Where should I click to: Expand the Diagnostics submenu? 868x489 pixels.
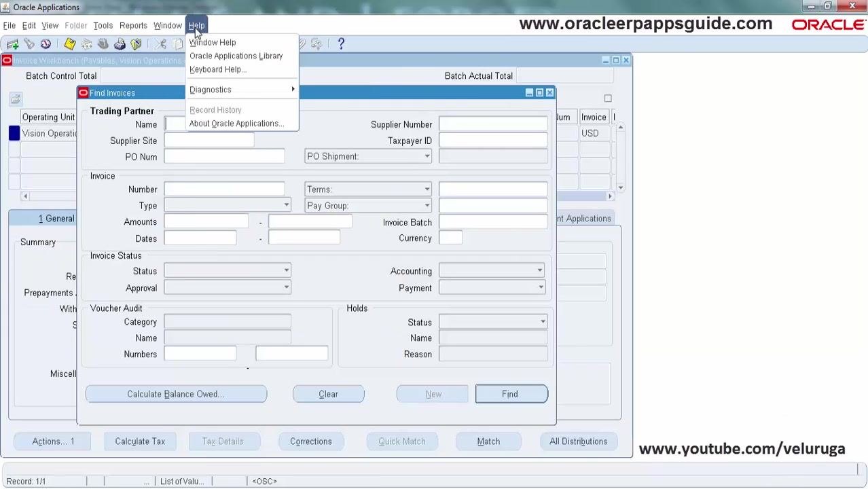[x=242, y=90]
